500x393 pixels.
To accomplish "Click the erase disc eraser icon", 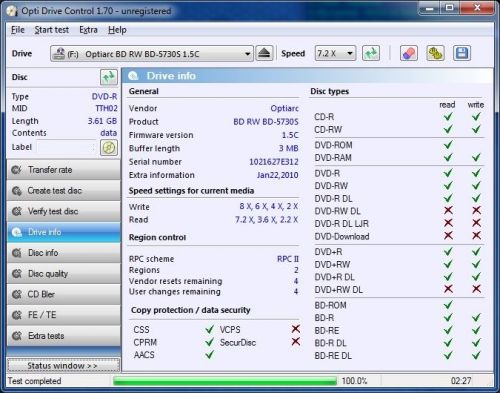I will pyautogui.click(x=409, y=53).
